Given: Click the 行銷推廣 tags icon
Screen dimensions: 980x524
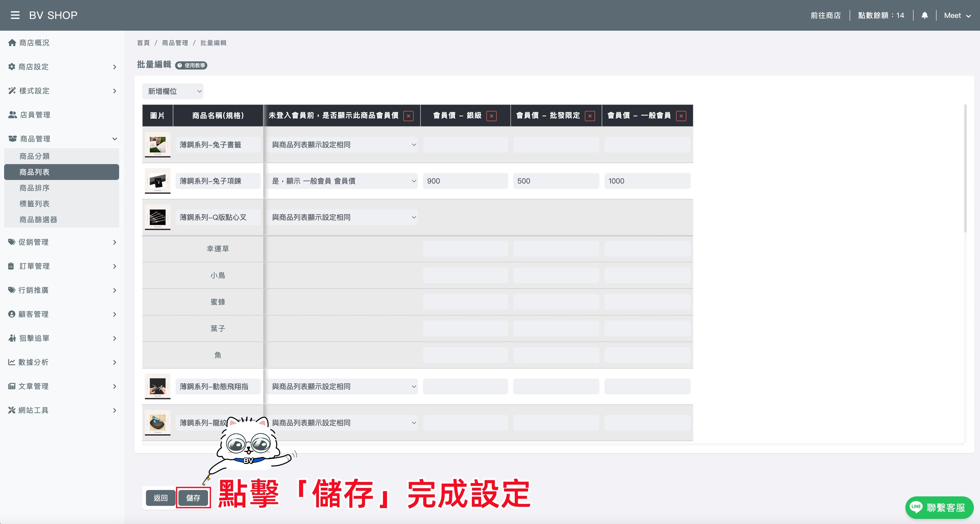Looking at the screenshot, I should click(x=12, y=290).
